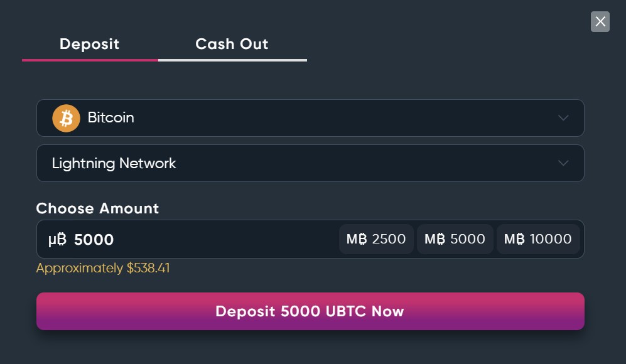Screen dimensions: 626x364
Task: Click the pink underline beneath Deposit tab
Action: coord(90,60)
